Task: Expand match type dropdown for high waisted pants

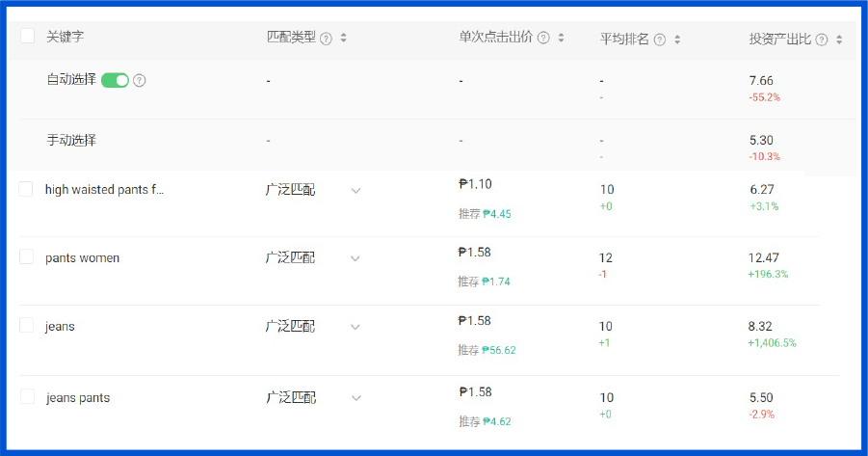Action: click(355, 191)
